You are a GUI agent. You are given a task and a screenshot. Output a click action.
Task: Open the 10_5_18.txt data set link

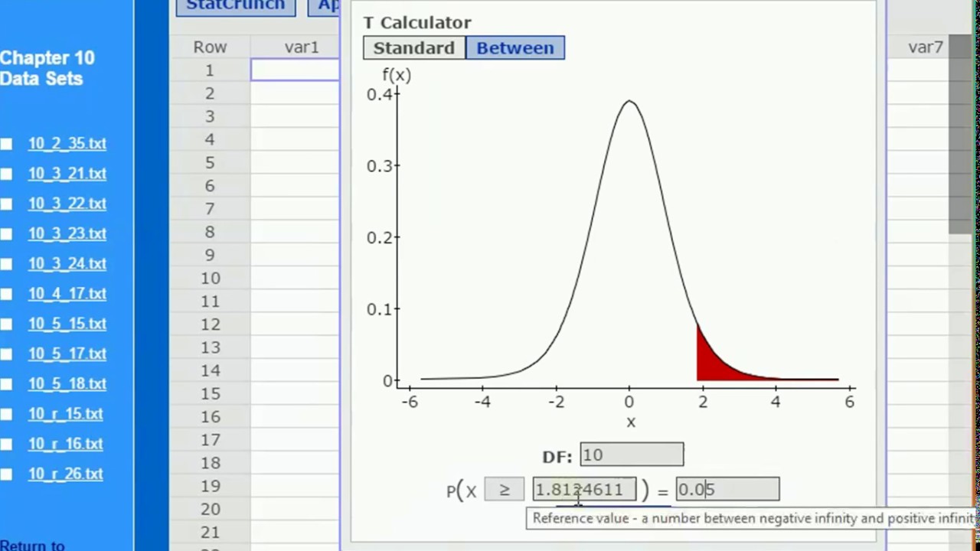pos(67,383)
